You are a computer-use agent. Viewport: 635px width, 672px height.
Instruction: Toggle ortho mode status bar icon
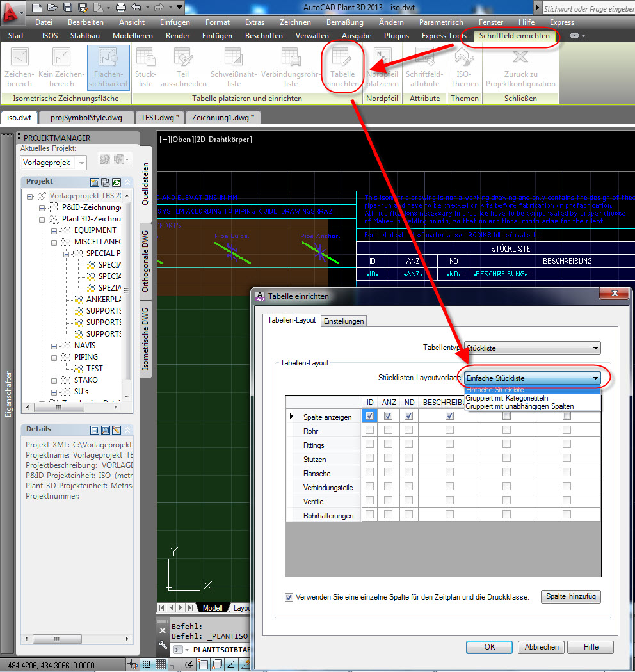(x=175, y=665)
